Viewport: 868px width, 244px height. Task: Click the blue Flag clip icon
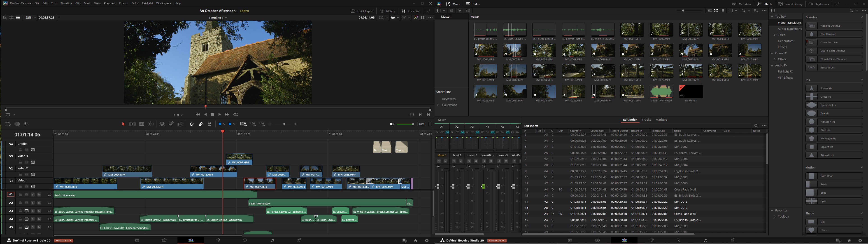pos(220,124)
